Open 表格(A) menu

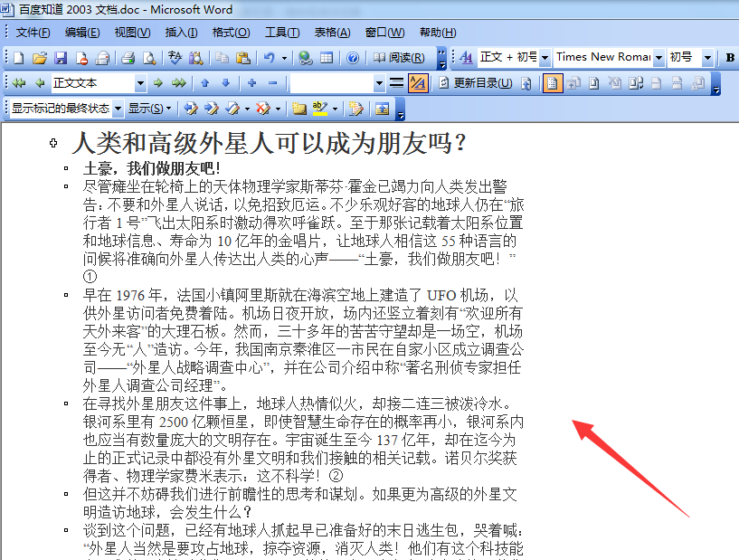[x=332, y=33]
